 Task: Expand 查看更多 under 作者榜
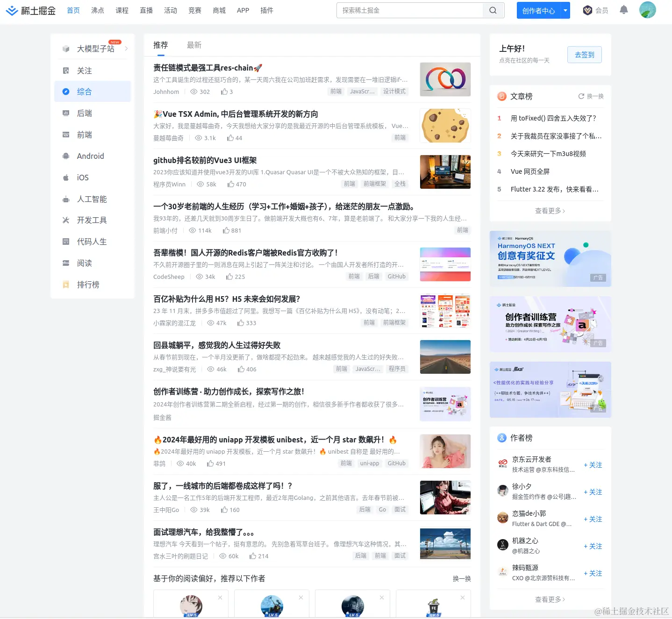click(x=550, y=599)
